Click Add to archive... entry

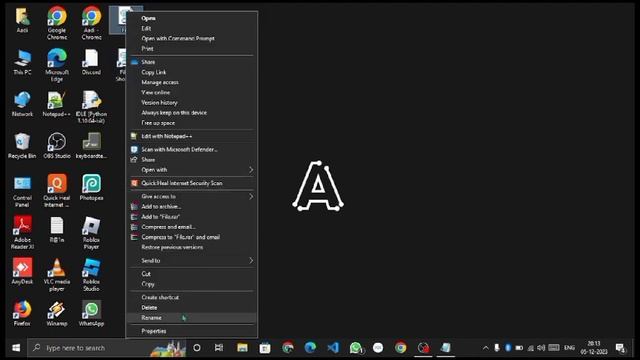click(x=192, y=207)
